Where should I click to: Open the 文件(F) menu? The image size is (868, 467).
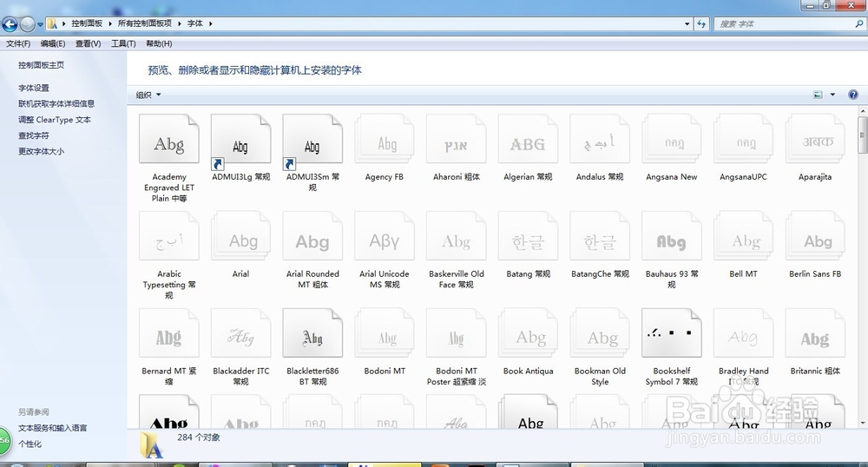[18, 43]
